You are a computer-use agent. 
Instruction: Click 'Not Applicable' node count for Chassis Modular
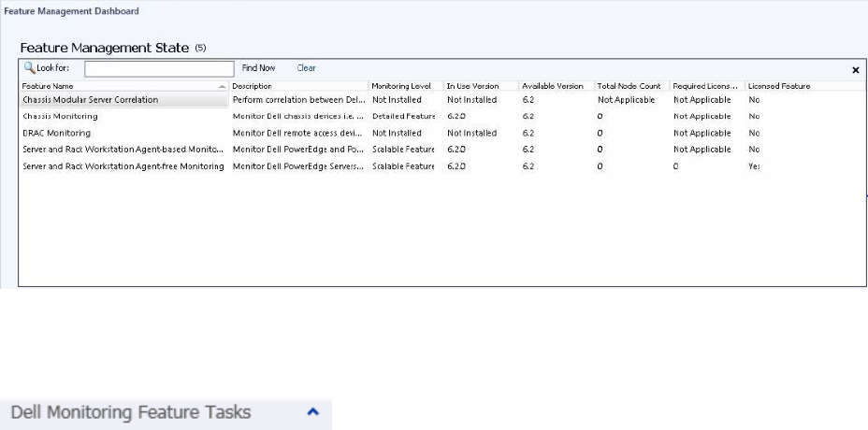click(626, 100)
